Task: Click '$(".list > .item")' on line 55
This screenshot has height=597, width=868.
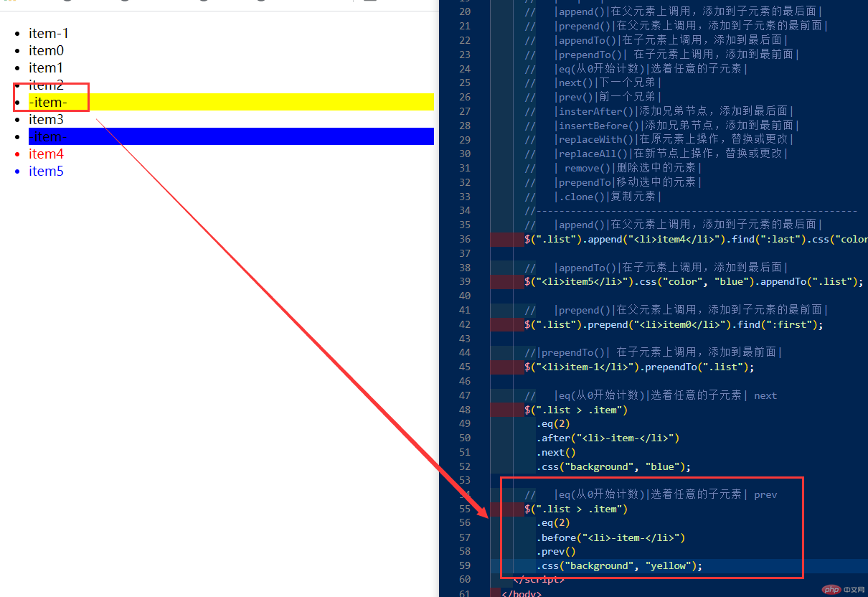Action: click(x=576, y=509)
